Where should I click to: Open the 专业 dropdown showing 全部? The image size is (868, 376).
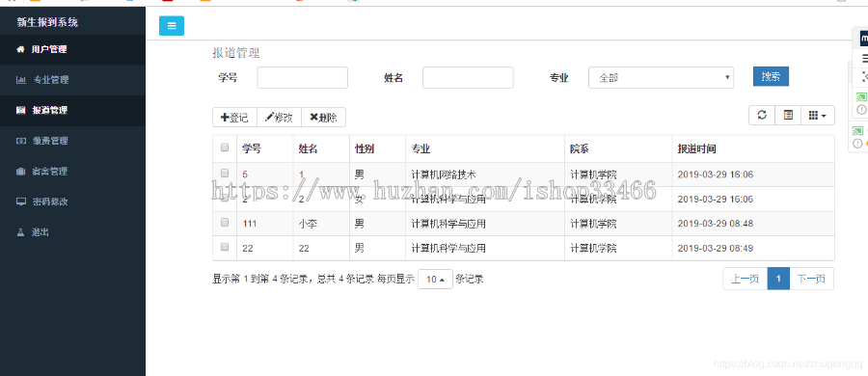661,77
